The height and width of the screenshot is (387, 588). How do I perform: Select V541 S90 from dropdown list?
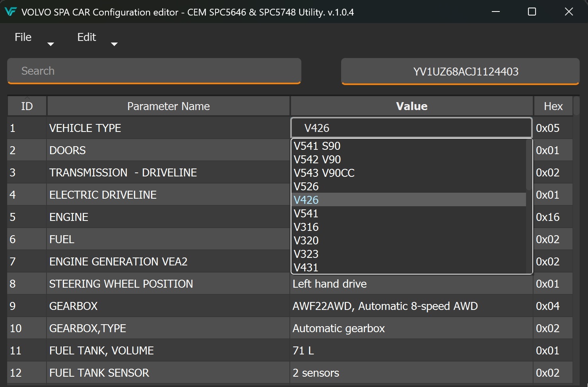click(x=409, y=146)
